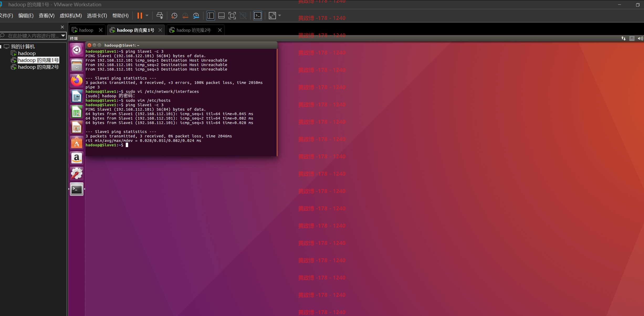Select hadoop 的克隆1号 in library tree
The height and width of the screenshot is (316, 644).
tap(38, 60)
